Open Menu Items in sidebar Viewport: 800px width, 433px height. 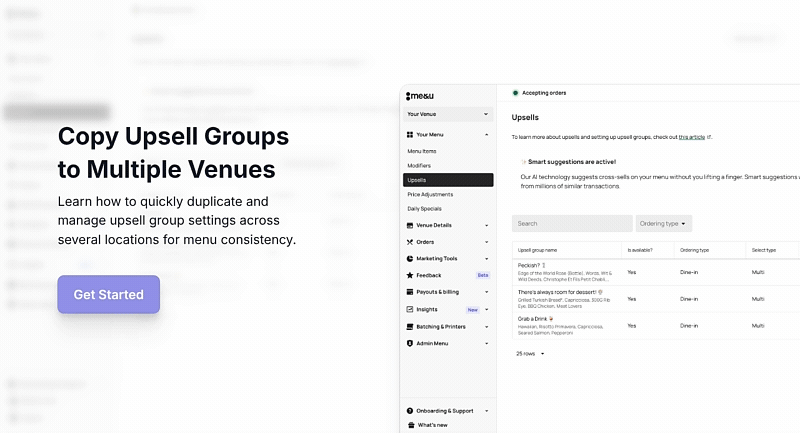(422, 151)
